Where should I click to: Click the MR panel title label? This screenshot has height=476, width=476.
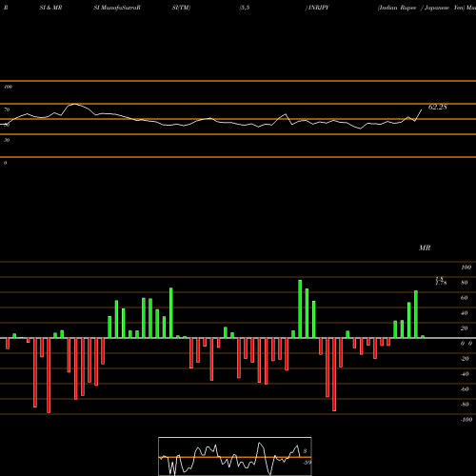[425, 248]
